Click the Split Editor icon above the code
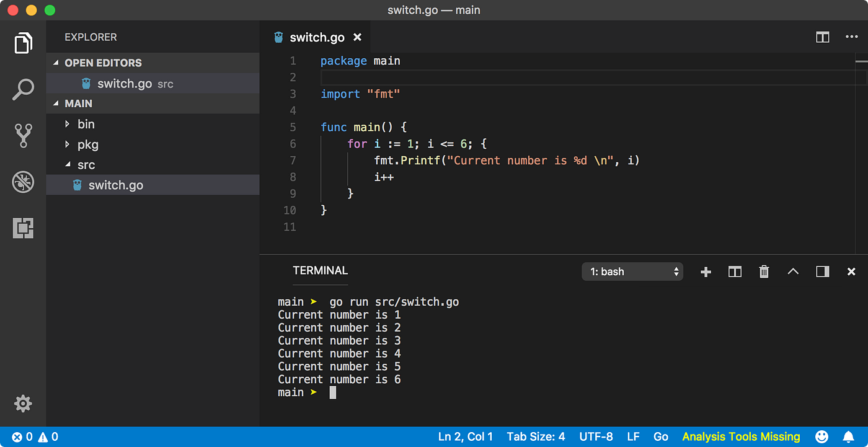868x447 pixels. pyautogui.click(x=822, y=37)
